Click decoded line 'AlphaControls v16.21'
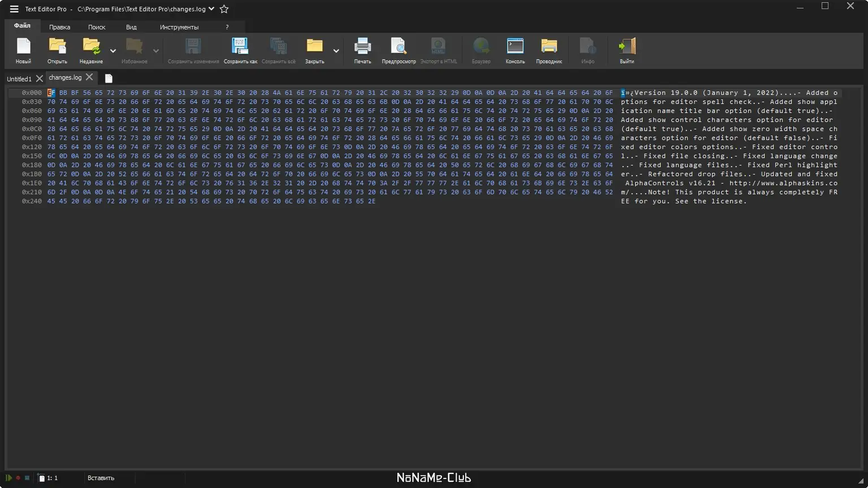Viewport: 868px width, 488px height. tap(729, 183)
